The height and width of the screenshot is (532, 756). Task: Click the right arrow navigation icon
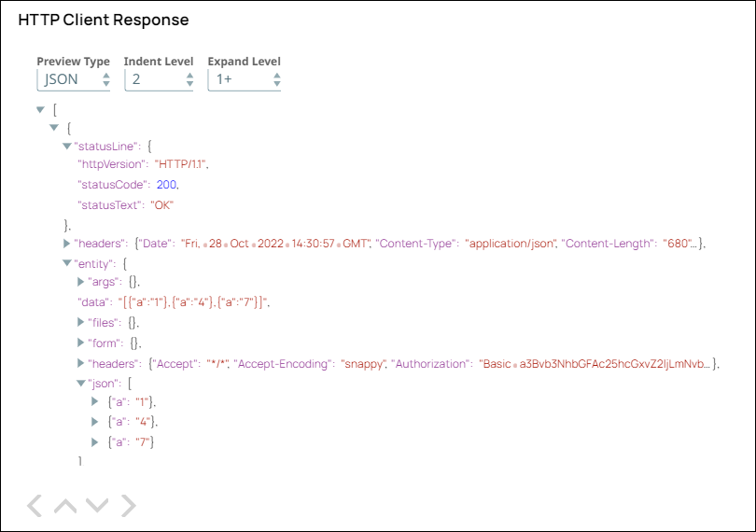pyautogui.click(x=129, y=506)
